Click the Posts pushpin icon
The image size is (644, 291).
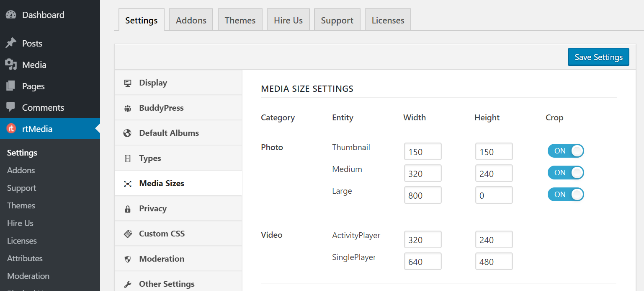coord(10,43)
